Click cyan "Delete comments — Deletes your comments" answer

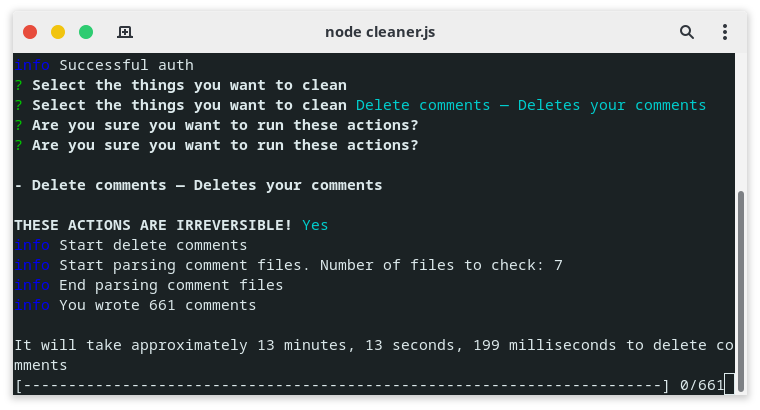(x=531, y=105)
